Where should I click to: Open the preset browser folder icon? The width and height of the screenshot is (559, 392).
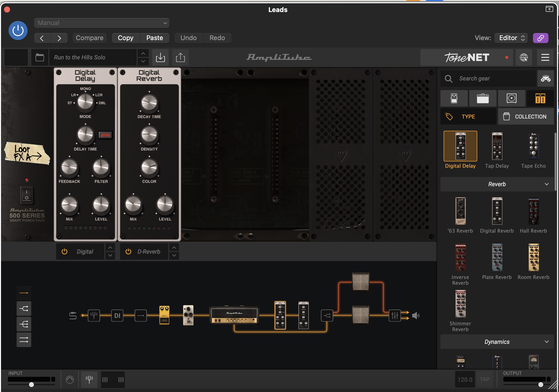tap(40, 57)
